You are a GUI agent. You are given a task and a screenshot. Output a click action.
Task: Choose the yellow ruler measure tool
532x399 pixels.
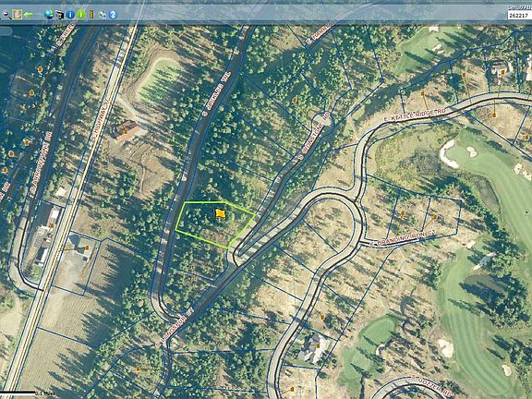[91, 14]
